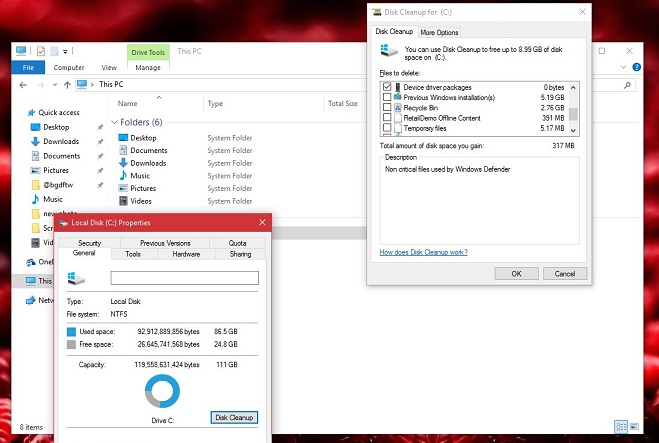This screenshot has height=443, width=659.
Task: Select the General tab in Properties
Action: pyautogui.click(x=84, y=253)
